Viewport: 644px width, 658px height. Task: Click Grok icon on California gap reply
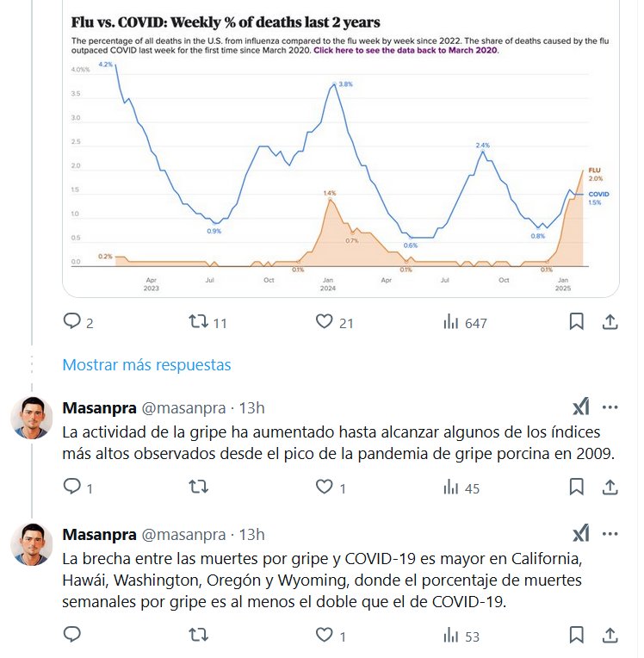(x=581, y=534)
